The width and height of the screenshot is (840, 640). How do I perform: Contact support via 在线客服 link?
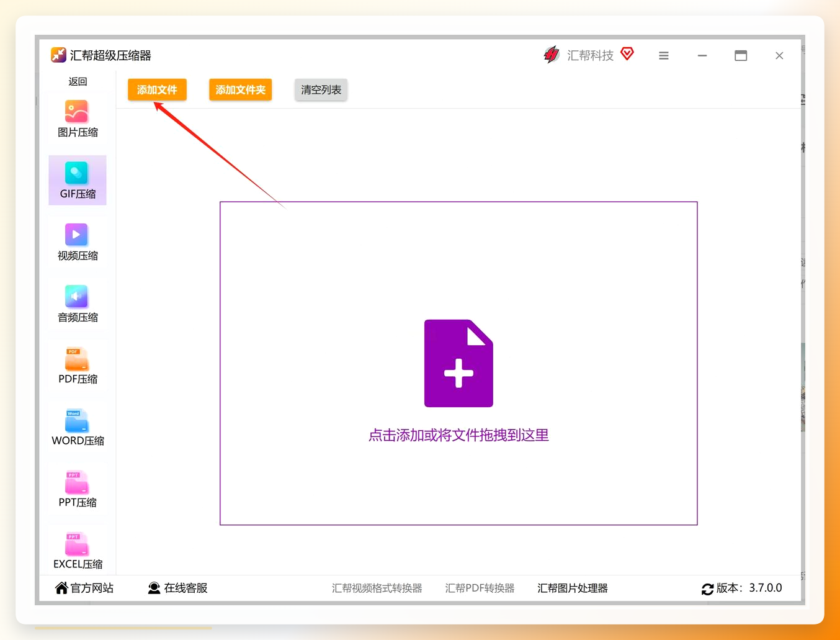(185, 588)
